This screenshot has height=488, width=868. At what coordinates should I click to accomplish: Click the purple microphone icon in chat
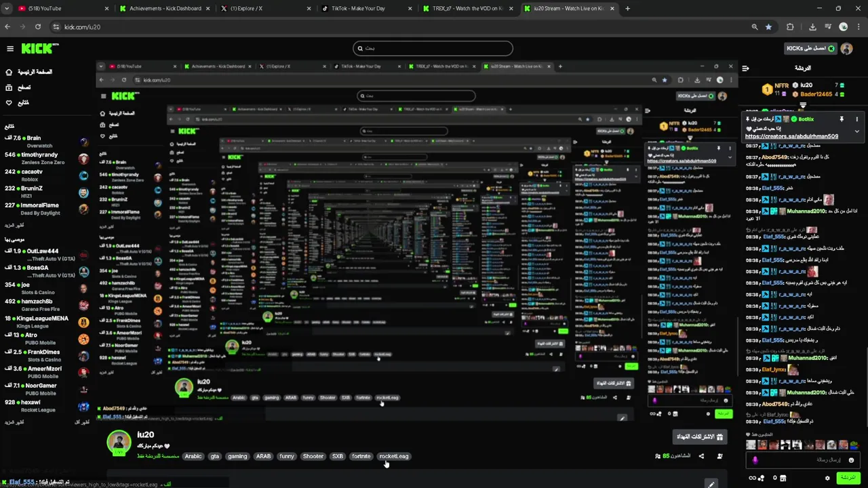click(755, 460)
